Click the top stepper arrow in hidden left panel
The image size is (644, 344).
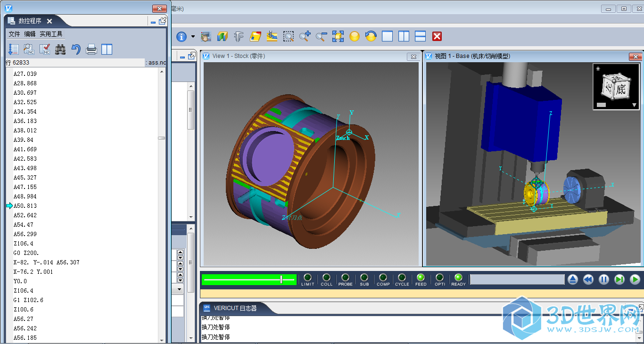click(x=180, y=252)
